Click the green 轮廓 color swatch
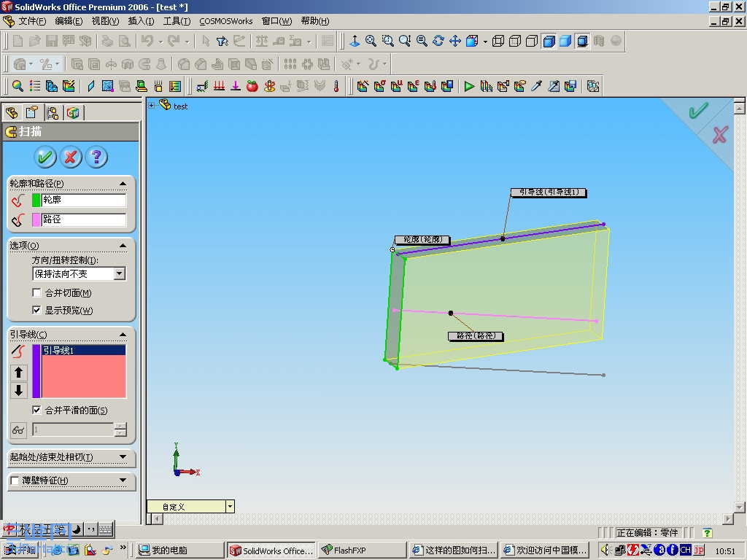 coord(36,200)
